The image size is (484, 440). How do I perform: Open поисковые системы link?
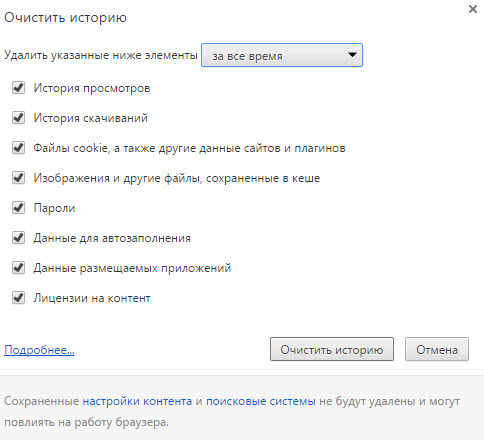[x=261, y=401]
